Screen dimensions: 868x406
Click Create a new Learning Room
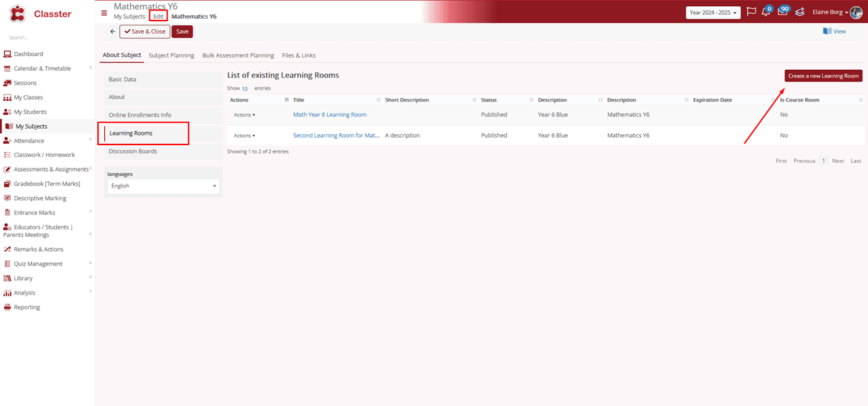823,76
